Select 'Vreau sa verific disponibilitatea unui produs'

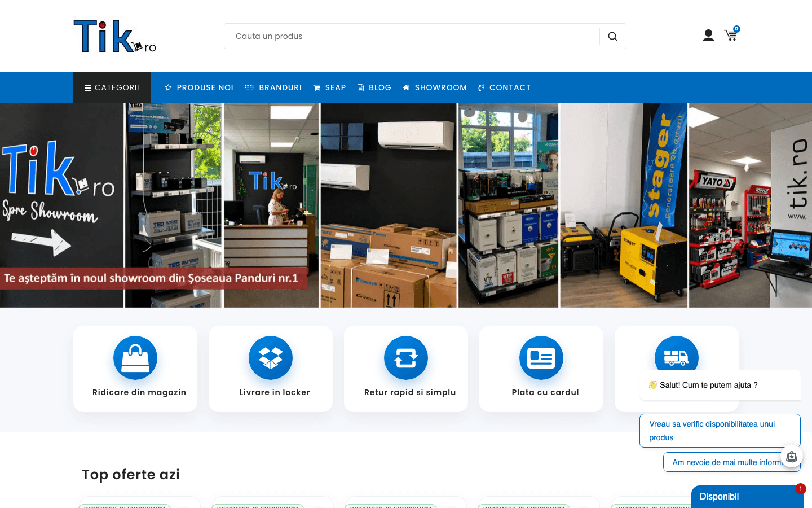point(720,431)
